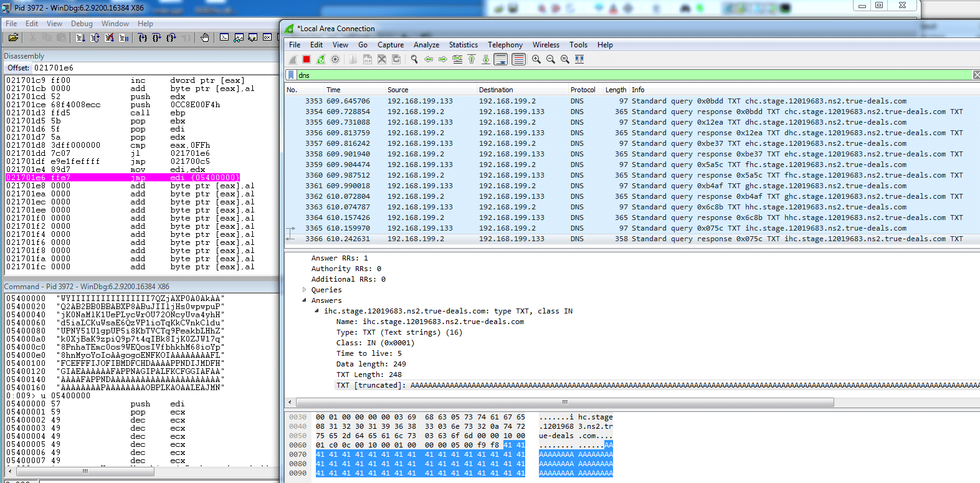Click WinDbg Restart debugging icon
The image size is (980, 483).
click(x=95, y=37)
